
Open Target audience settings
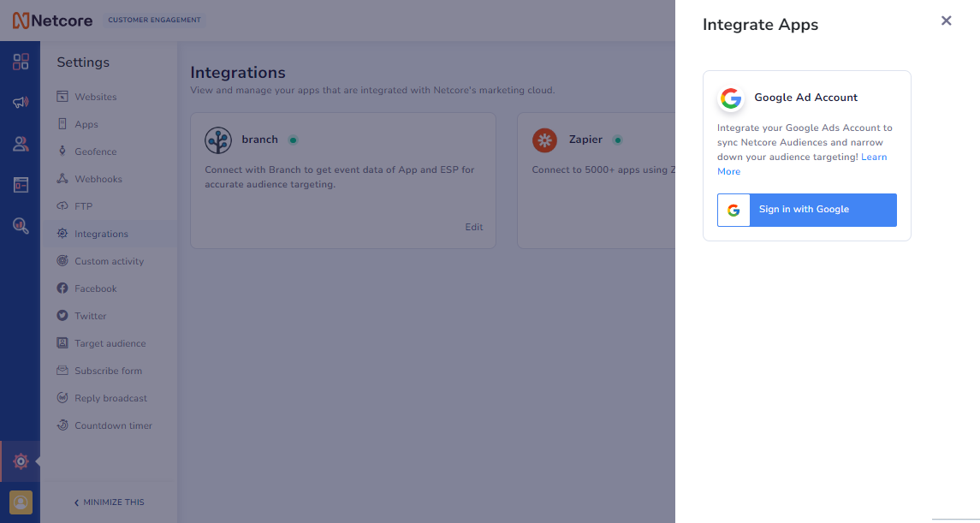109,343
